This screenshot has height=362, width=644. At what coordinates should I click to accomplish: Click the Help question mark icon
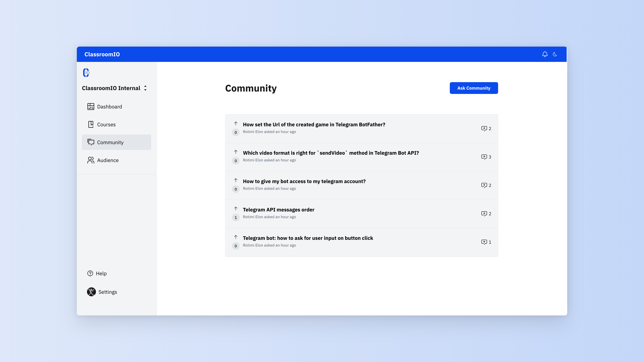(x=90, y=273)
